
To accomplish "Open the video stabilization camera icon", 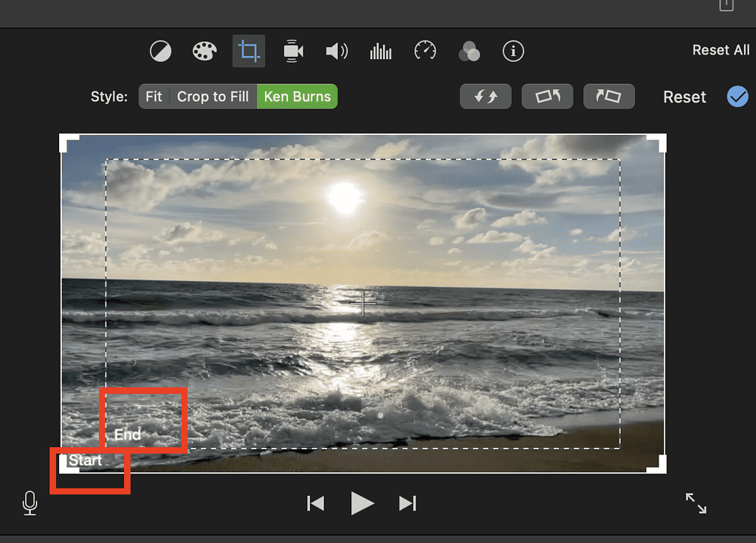I will [293, 51].
